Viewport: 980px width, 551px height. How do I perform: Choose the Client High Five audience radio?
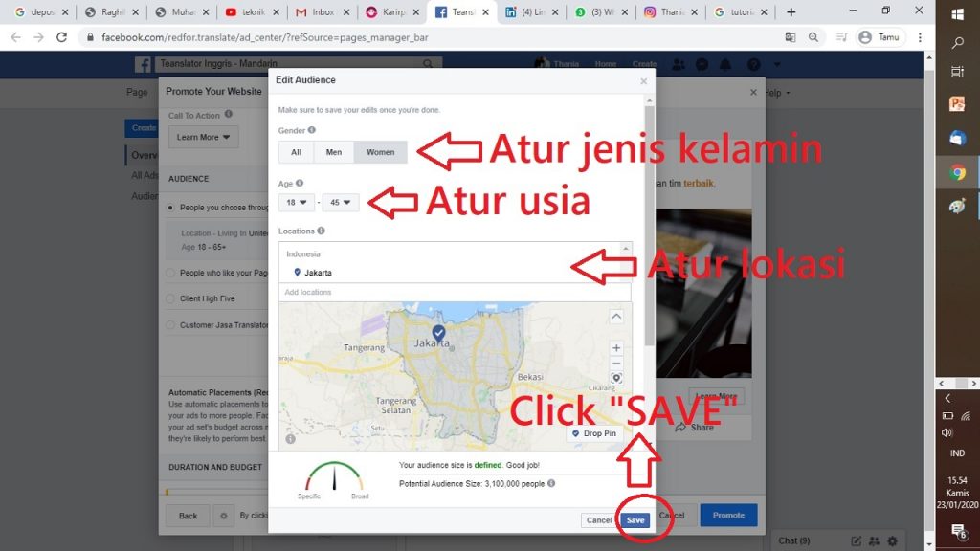point(170,298)
